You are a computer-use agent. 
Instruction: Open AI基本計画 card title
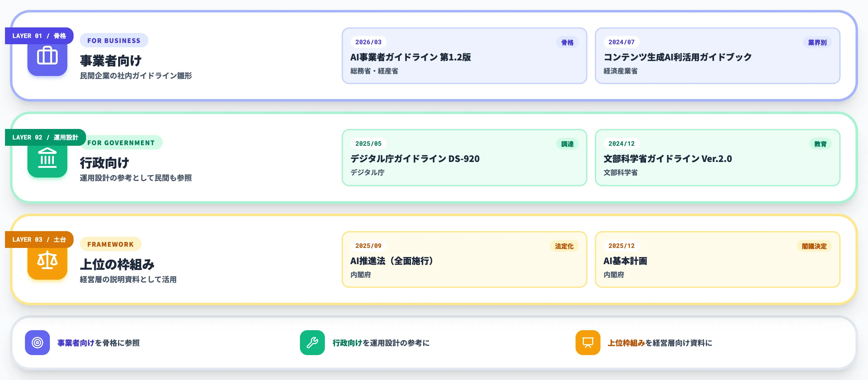[625, 261]
